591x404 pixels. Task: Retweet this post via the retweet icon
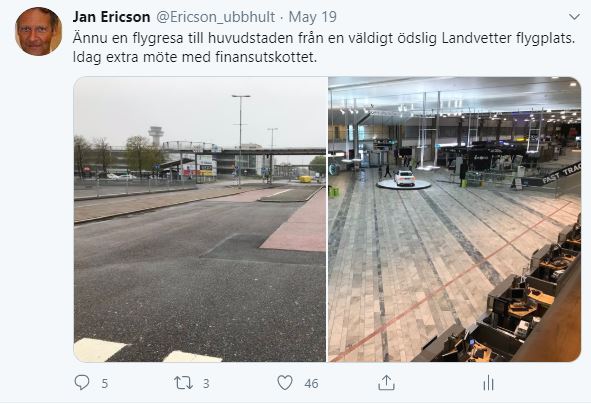pyautogui.click(x=184, y=383)
